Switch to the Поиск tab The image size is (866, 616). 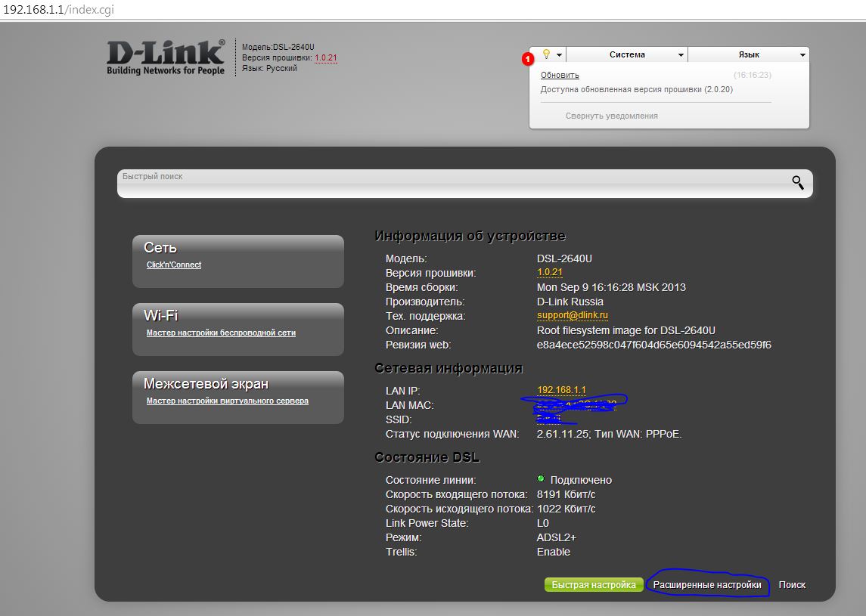pos(792,584)
